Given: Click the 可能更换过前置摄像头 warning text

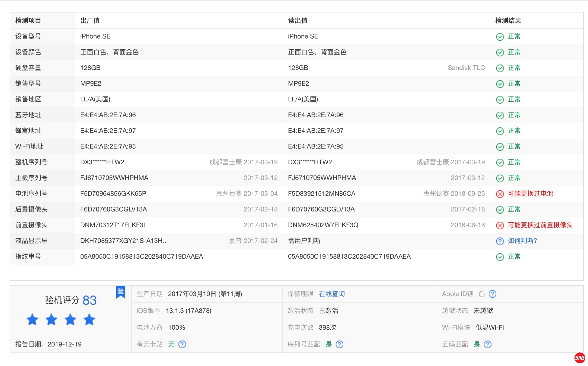Looking at the screenshot, I should [540, 225].
